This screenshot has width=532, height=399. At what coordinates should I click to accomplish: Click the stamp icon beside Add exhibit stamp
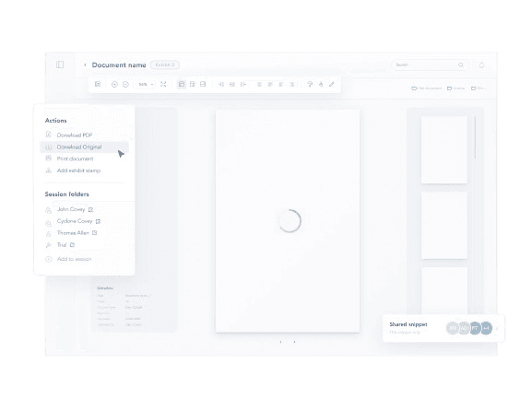(x=49, y=170)
